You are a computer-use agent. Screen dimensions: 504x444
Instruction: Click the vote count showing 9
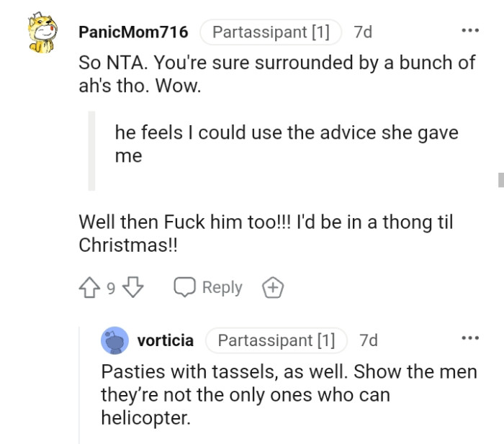pos(111,289)
